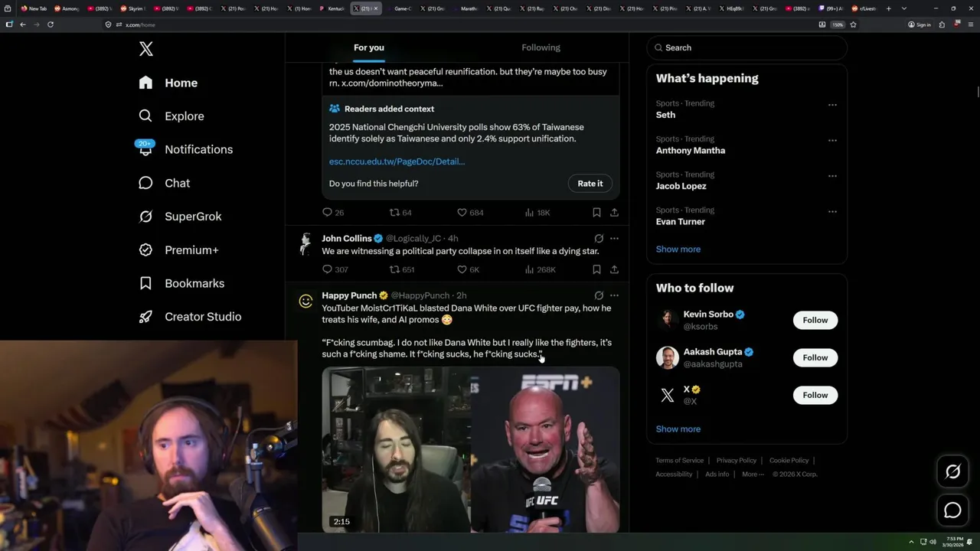Open John Collins avatar
Screen dimensions: 980x551
(x=305, y=245)
